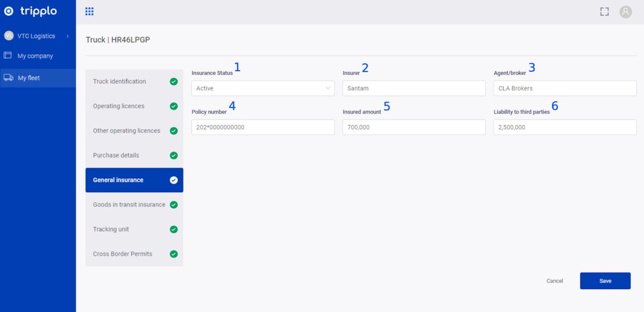Click the tripplo logo
This screenshot has width=644, height=312.
pyautogui.click(x=30, y=12)
